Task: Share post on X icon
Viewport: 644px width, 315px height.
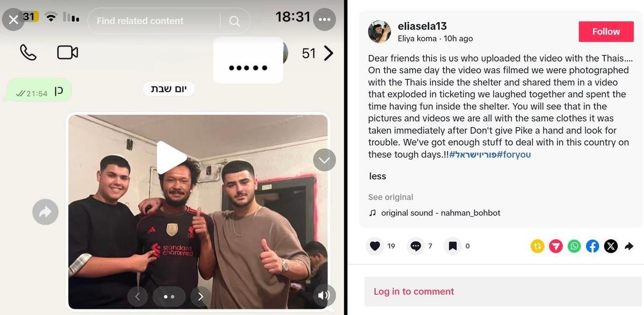Action: pyautogui.click(x=611, y=246)
